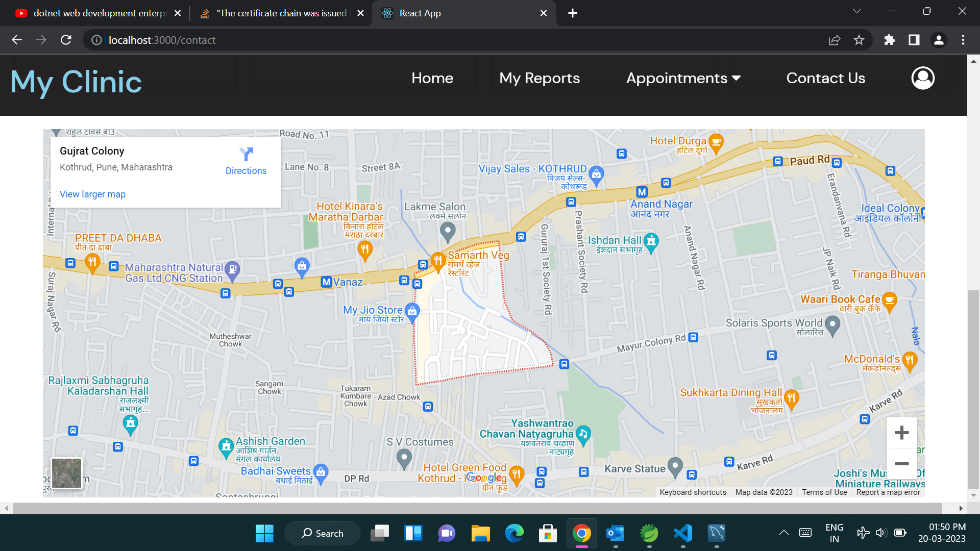The image size is (980, 551).
Task: Open Visual Studio Code from taskbar
Action: coord(683,534)
